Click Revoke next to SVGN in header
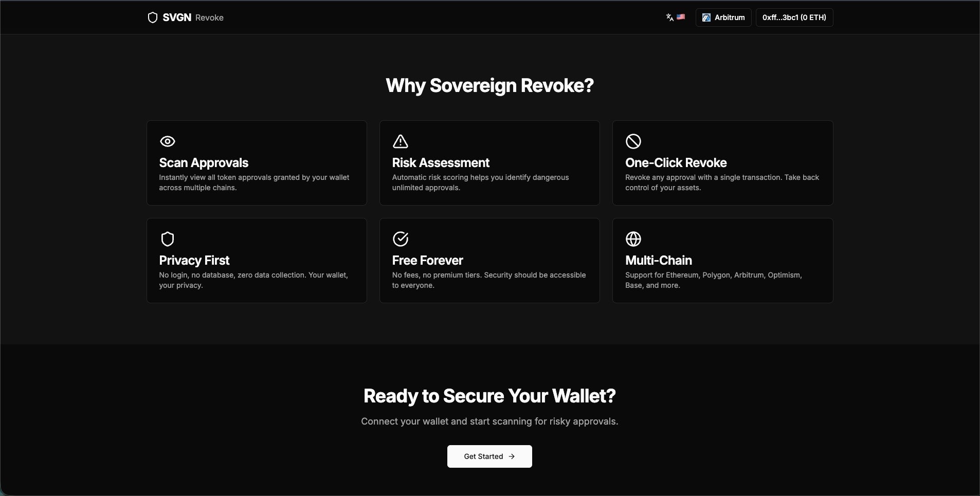The width and height of the screenshot is (980, 496). [209, 17]
